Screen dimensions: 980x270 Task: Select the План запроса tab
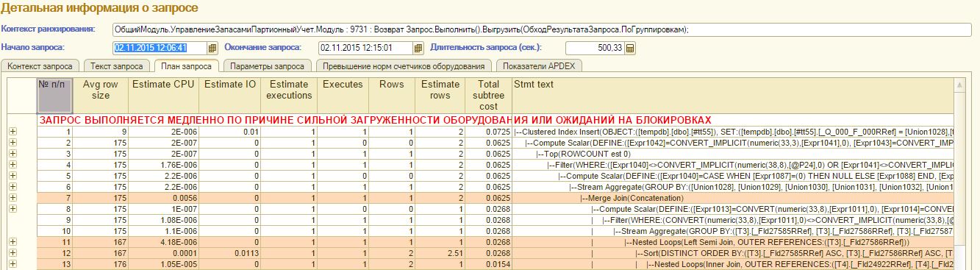tap(186, 66)
